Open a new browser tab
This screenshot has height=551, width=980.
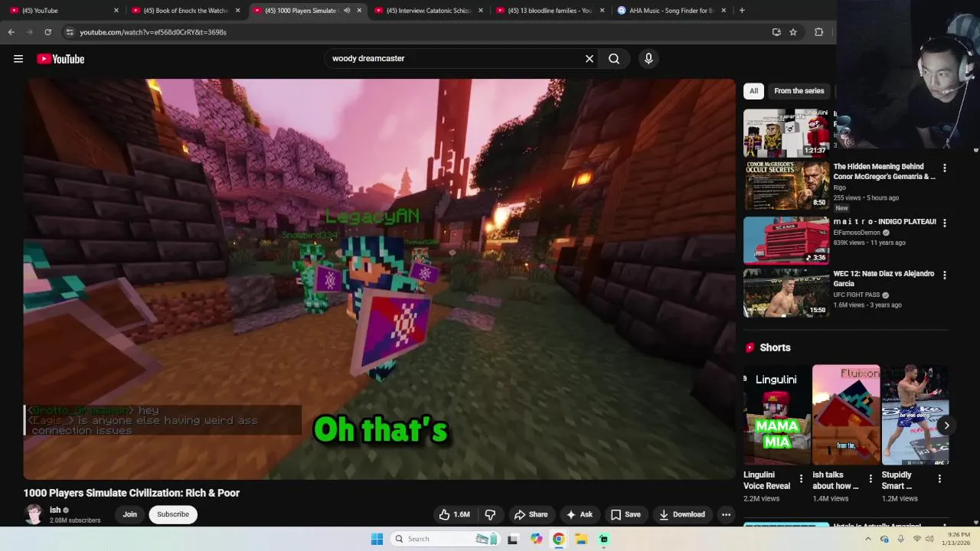point(742,10)
